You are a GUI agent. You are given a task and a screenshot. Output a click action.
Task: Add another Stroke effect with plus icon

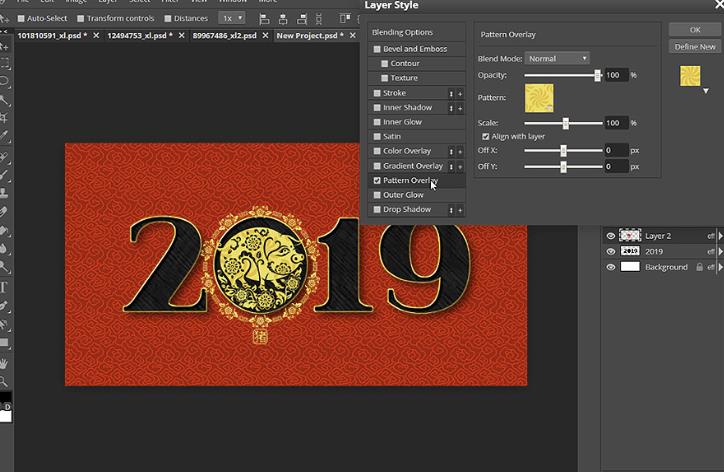coord(460,94)
